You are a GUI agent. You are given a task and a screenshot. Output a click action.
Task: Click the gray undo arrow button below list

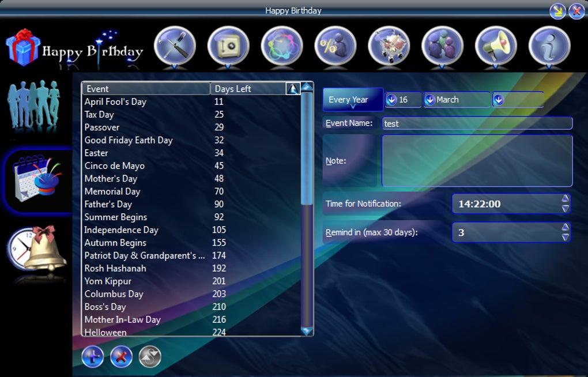click(x=150, y=356)
